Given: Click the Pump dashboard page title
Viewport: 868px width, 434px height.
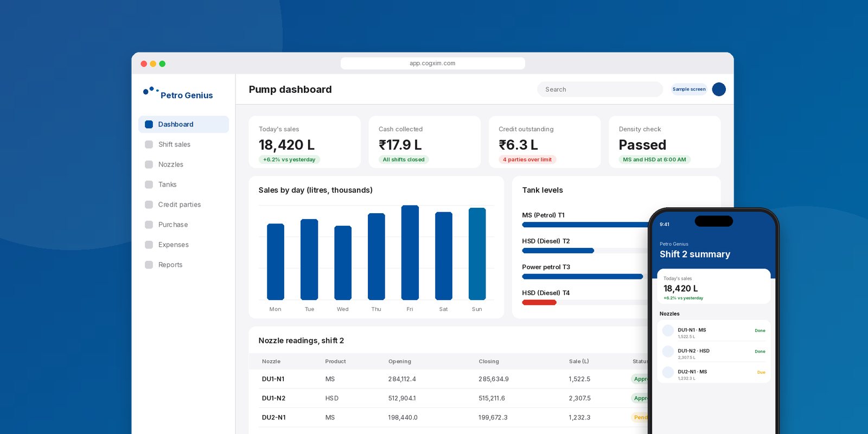Looking at the screenshot, I should point(290,90).
